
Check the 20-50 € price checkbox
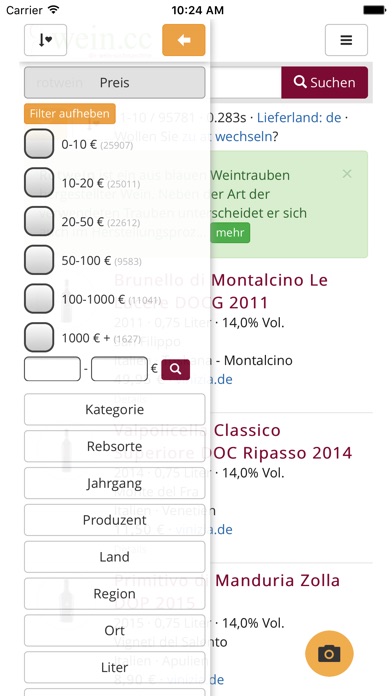click(x=39, y=221)
